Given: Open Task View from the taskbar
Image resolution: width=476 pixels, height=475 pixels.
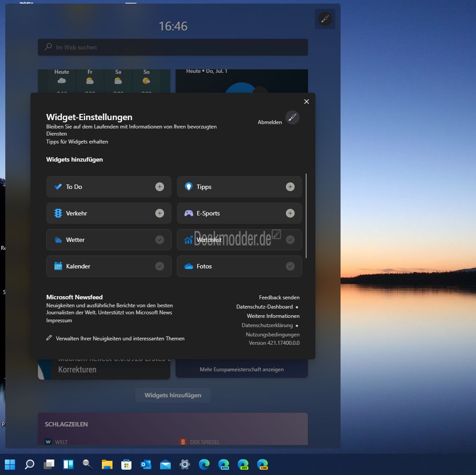Looking at the screenshot, I should coord(49,464).
